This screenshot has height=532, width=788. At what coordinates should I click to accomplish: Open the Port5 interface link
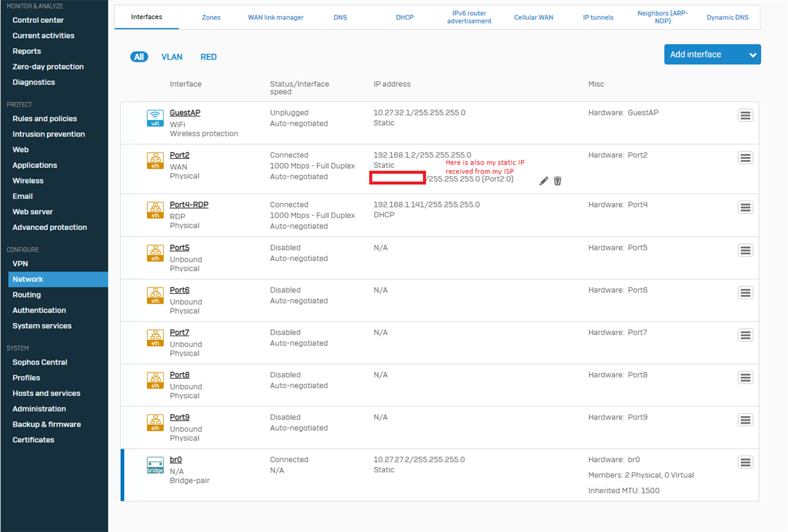point(180,248)
